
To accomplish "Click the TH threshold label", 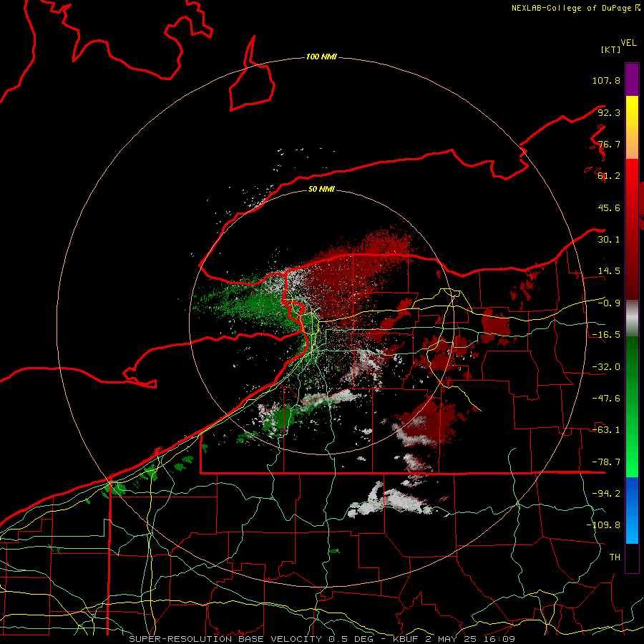I will [615, 557].
